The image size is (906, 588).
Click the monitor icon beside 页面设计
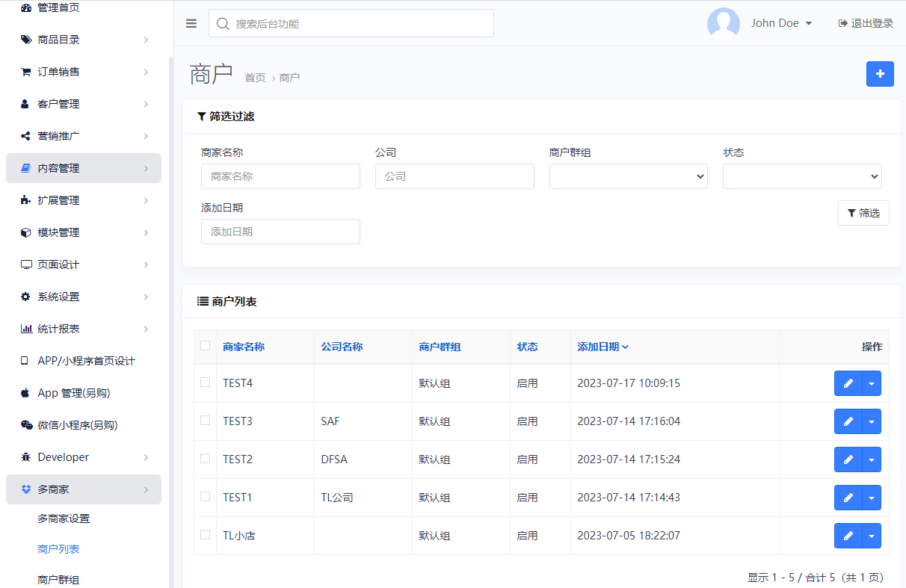click(x=26, y=264)
